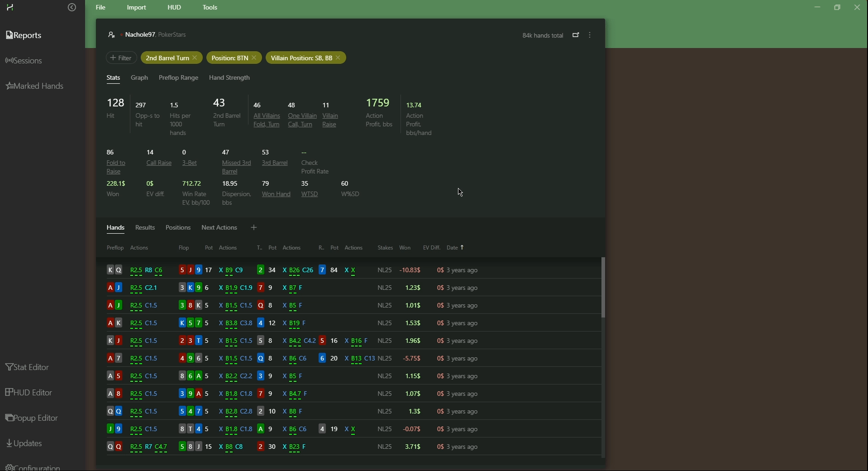The image size is (868, 471).
Task: Click the back arrow icon in sidebar header
Action: click(x=72, y=8)
